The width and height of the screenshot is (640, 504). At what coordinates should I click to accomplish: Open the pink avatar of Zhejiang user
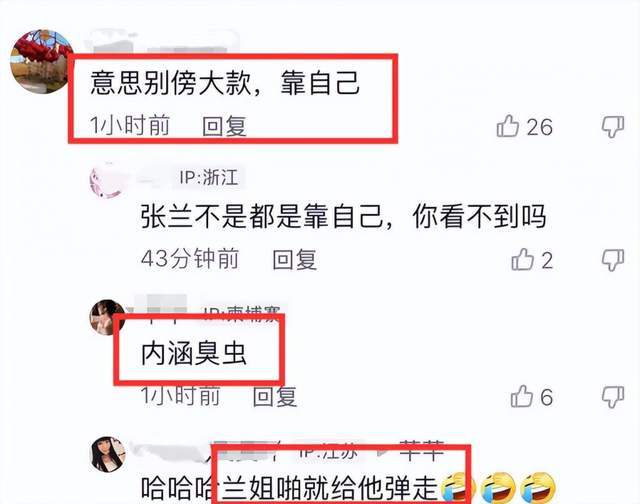coord(107,179)
